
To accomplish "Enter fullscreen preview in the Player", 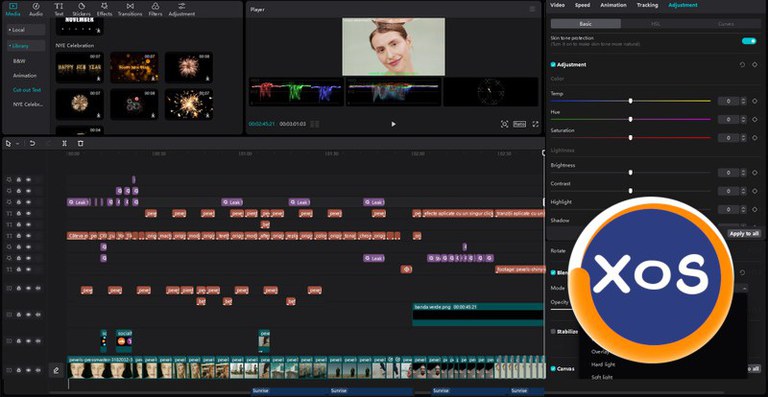I will 535,124.
